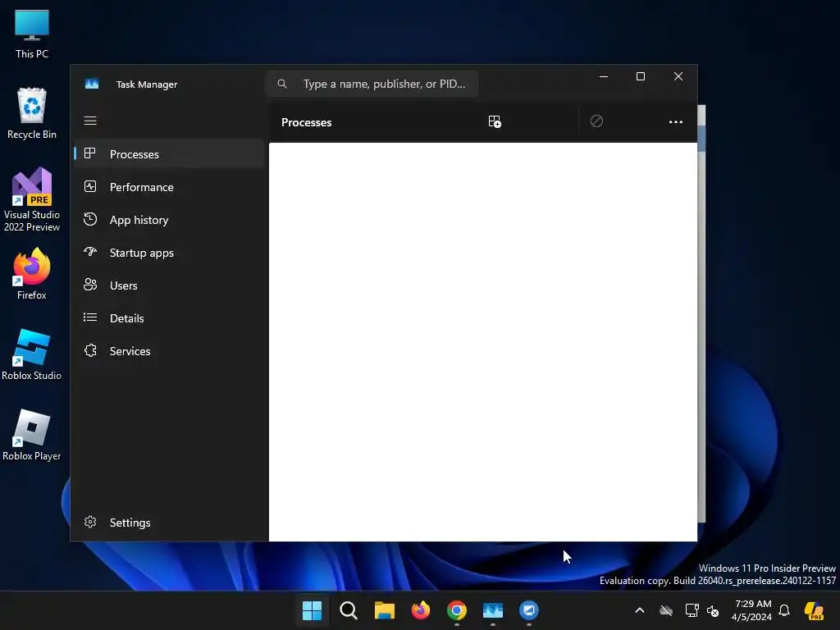Open the Windows Start menu

point(312,610)
